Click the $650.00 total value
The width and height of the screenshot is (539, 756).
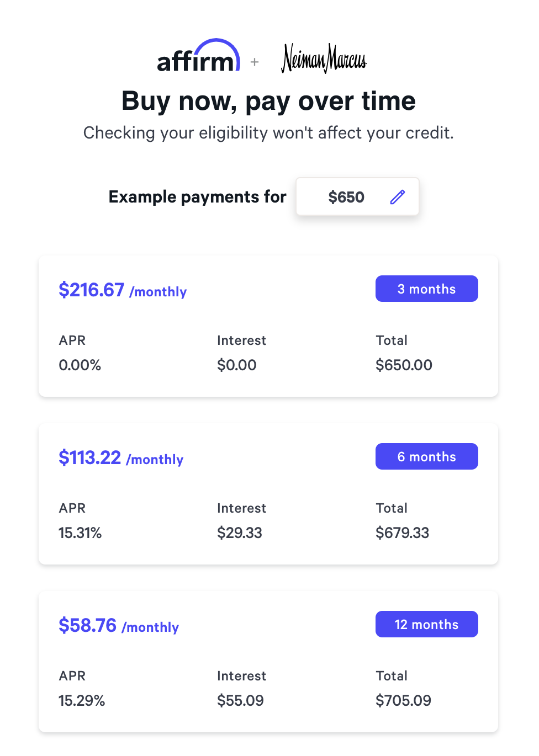click(404, 365)
